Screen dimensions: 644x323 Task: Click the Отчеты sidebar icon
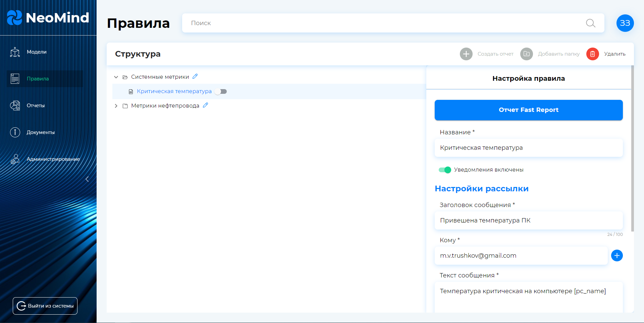click(x=15, y=106)
